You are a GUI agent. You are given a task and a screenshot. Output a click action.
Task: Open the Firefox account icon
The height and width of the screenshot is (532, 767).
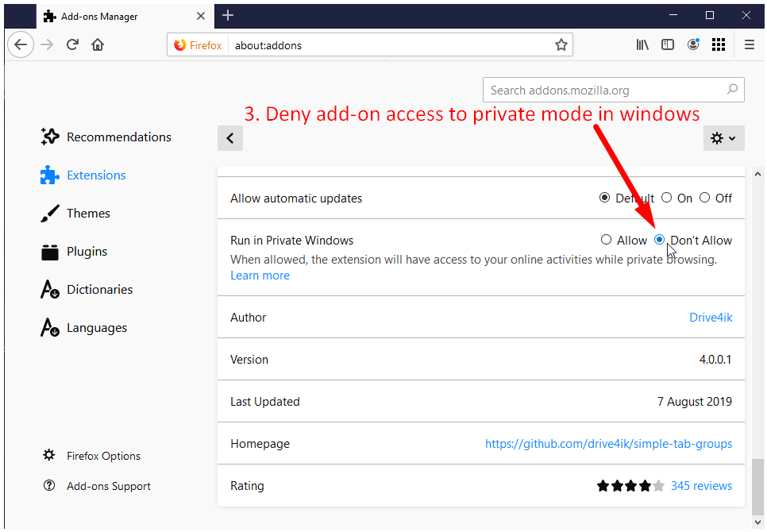tap(693, 45)
